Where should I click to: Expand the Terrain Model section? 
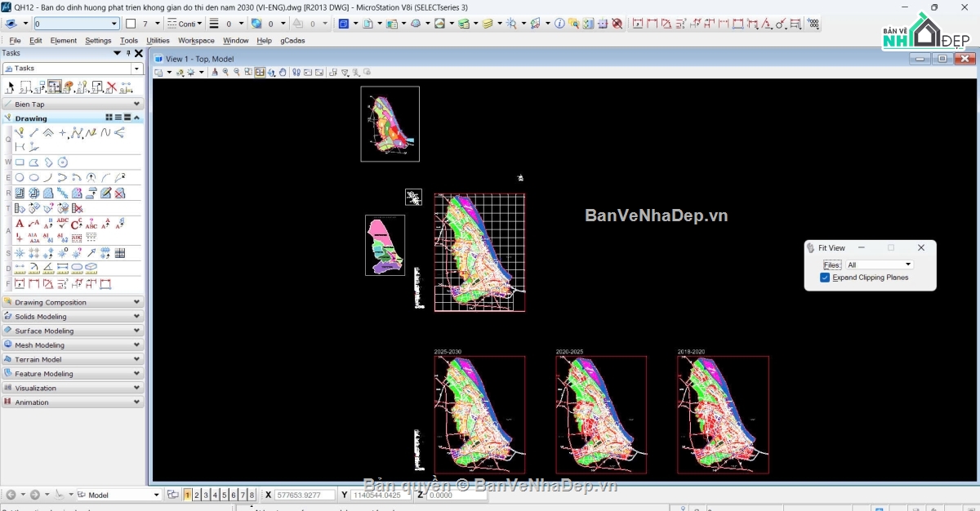tap(73, 359)
